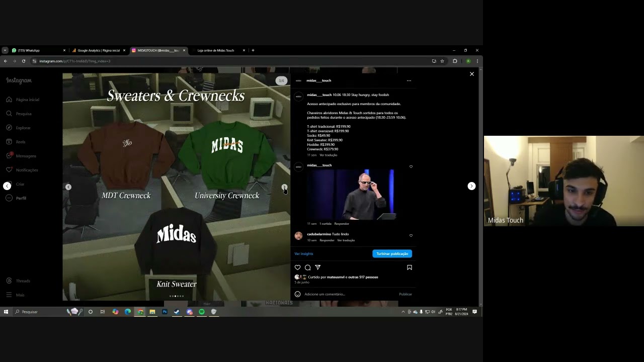Close the WhatsApp browser tab
644x362 pixels.
pyautogui.click(x=64, y=50)
